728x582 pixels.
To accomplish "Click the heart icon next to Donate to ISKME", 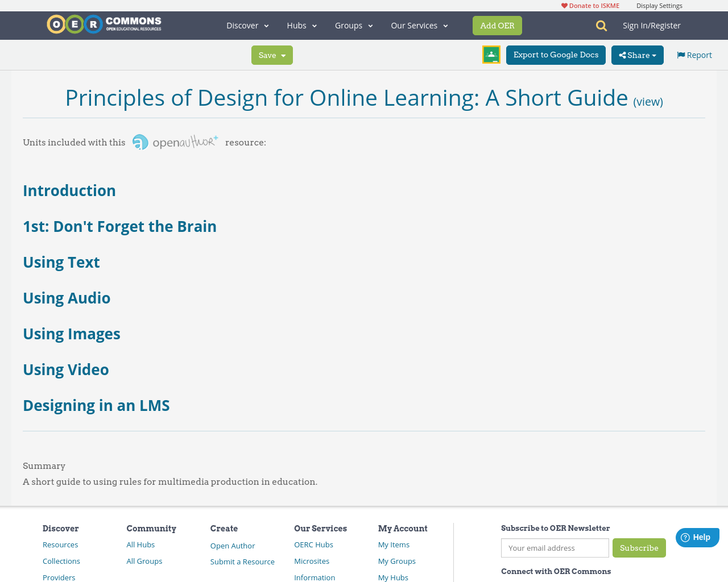I will (564, 5).
